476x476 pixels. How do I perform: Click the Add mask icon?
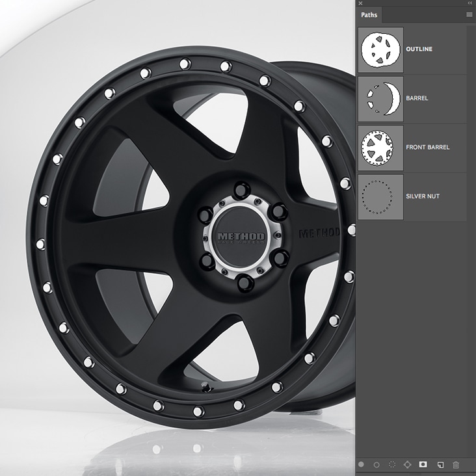pyautogui.click(x=423, y=464)
